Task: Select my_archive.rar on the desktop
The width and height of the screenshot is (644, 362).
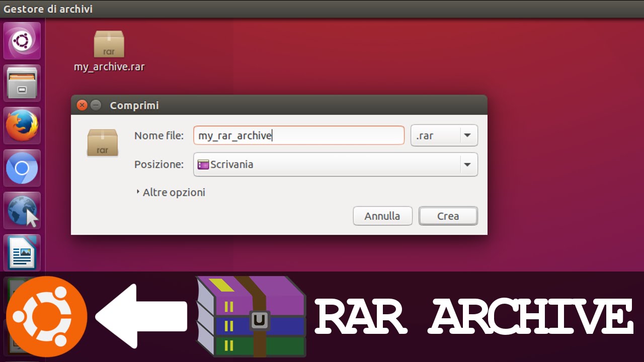Action: click(x=109, y=51)
